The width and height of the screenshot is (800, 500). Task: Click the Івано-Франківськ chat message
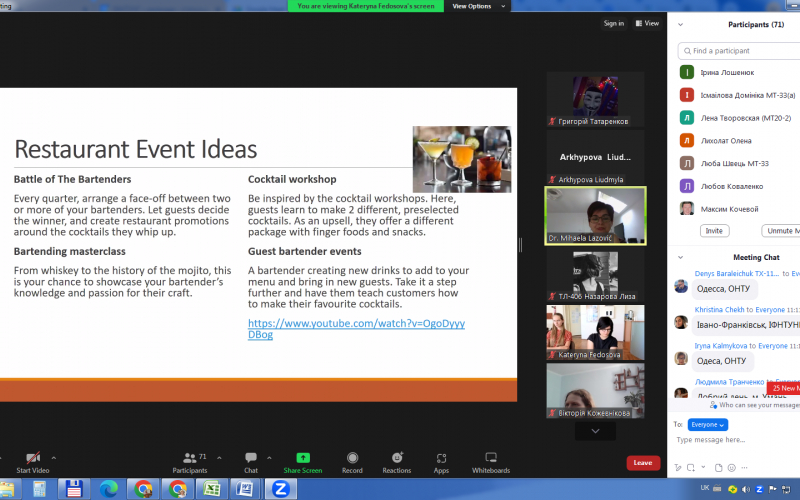pyautogui.click(x=748, y=325)
